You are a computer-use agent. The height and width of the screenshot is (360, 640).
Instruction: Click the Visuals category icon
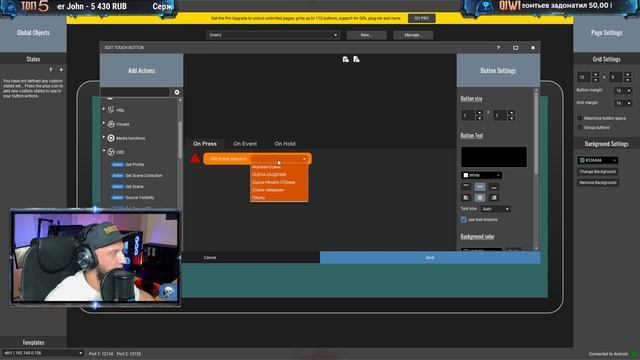click(x=111, y=124)
